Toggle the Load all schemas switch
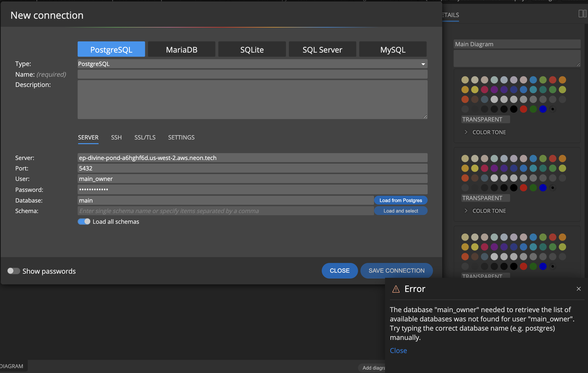This screenshot has width=588, height=373. (x=84, y=221)
